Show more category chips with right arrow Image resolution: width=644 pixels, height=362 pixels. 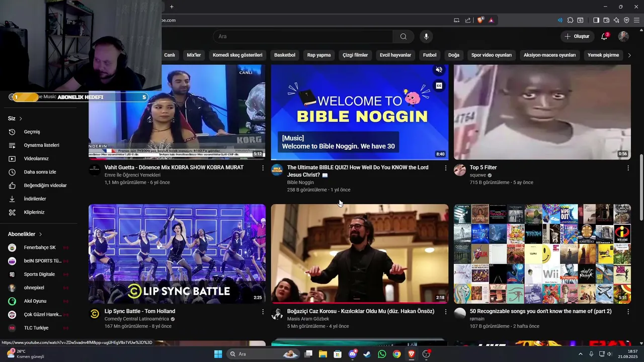point(629,55)
